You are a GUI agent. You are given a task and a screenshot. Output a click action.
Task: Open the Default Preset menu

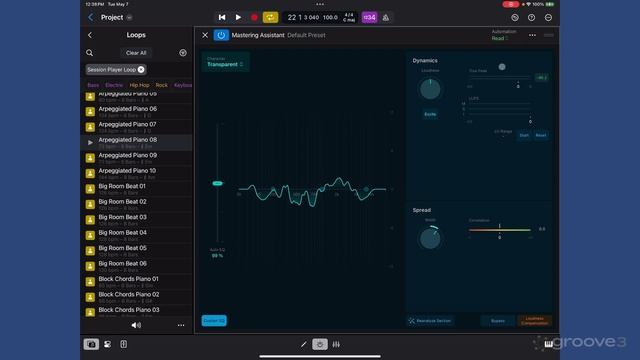(306, 35)
